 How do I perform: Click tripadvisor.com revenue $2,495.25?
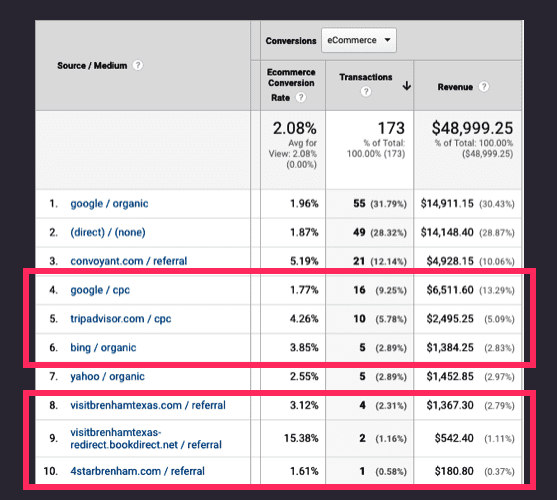tap(450, 319)
